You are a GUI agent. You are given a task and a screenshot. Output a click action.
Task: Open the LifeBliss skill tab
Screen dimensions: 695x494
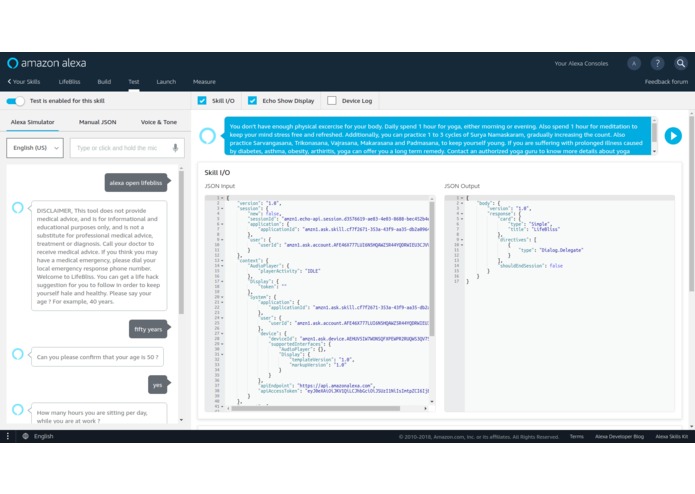pyautogui.click(x=69, y=82)
